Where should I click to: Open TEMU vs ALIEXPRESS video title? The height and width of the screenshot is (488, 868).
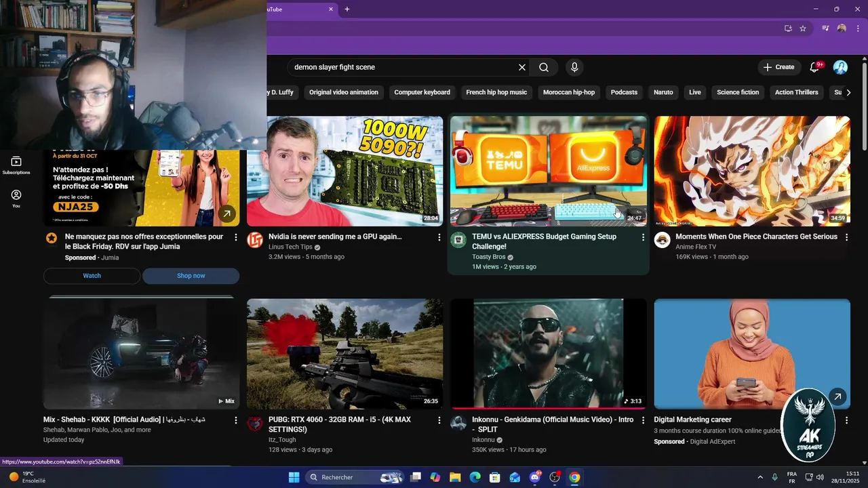pos(544,241)
